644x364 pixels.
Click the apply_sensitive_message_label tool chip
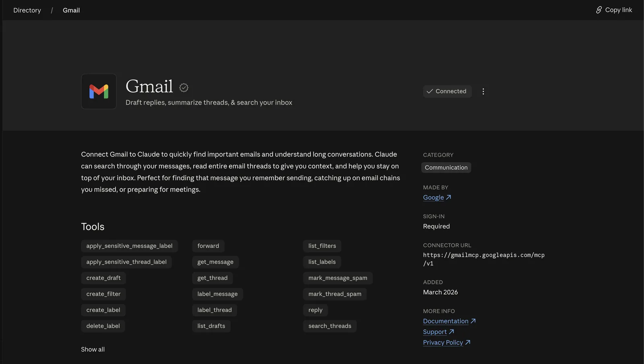click(129, 246)
